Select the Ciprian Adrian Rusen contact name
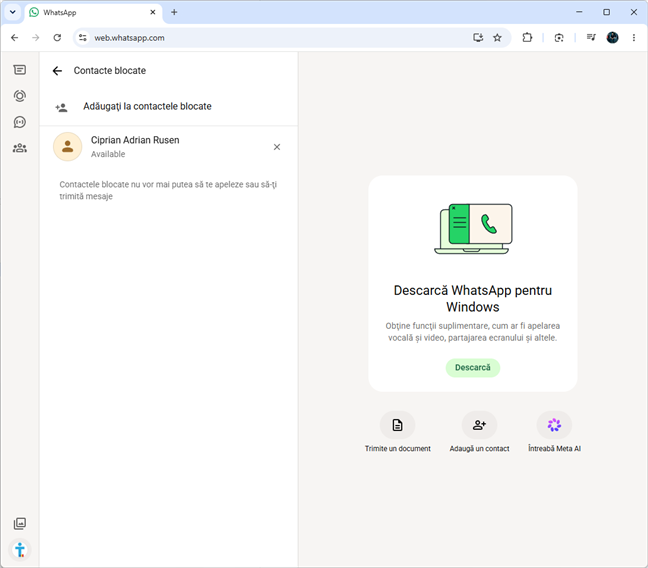The height and width of the screenshot is (568, 648). (135, 140)
